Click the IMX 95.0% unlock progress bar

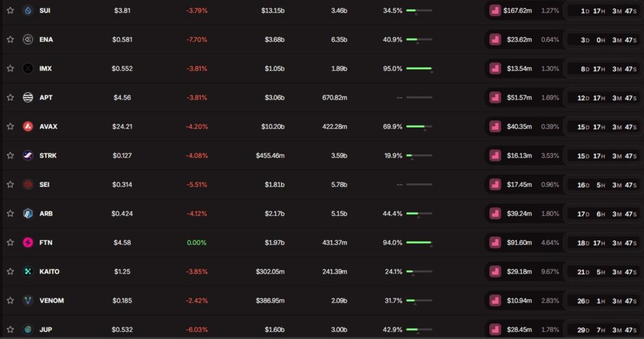tap(419, 69)
